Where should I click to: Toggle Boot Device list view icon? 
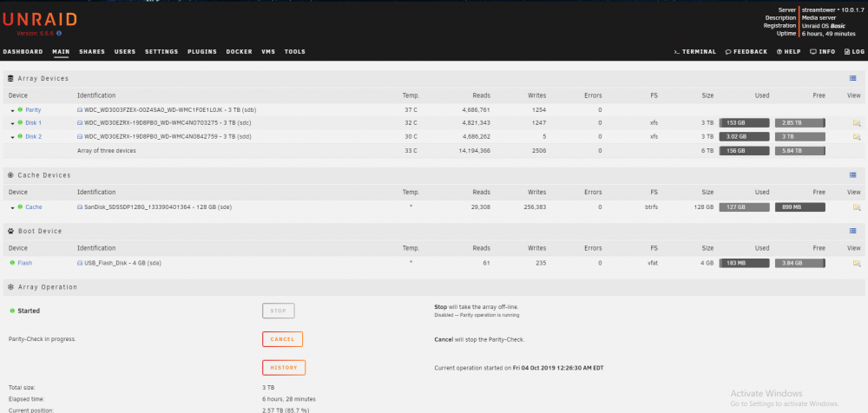pos(852,231)
